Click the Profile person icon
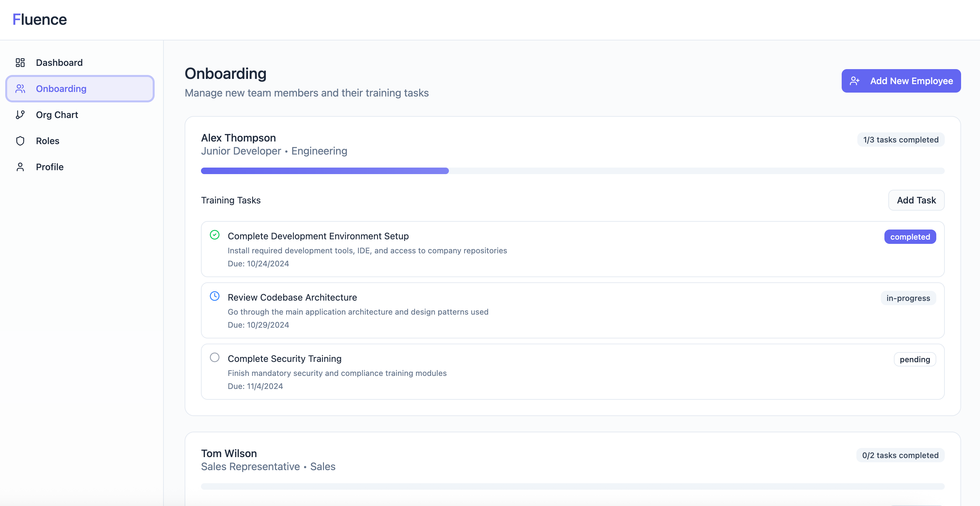 coord(20,167)
